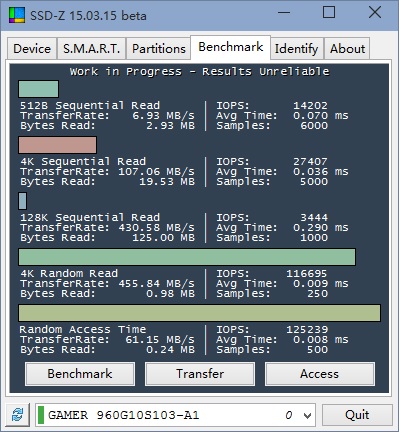399x432 pixels.
Task: Run the Access time test button
Action: pyautogui.click(x=320, y=374)
